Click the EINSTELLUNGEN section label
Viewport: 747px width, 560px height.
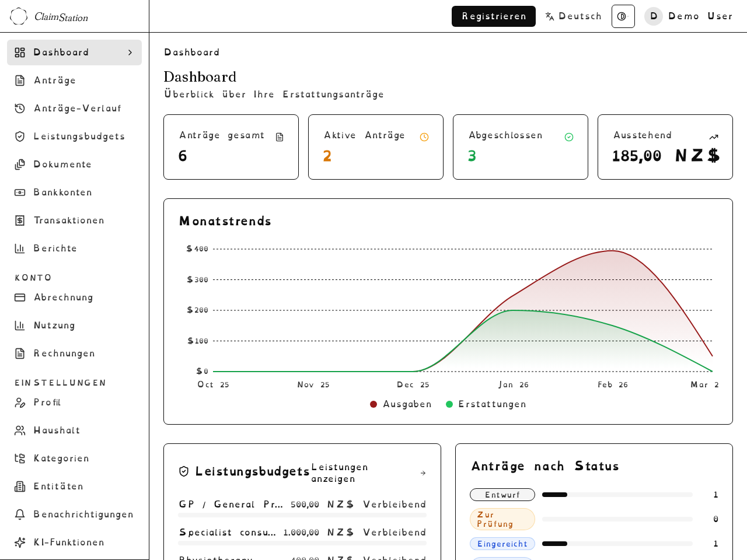[61, 383]
